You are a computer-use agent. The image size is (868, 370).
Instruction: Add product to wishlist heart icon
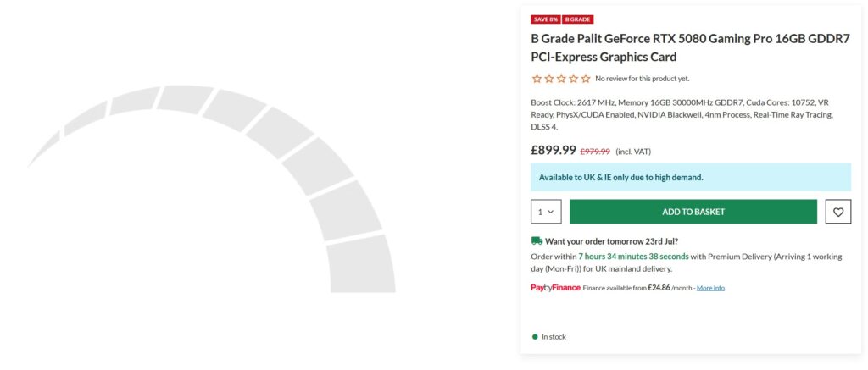coord(838,212)
